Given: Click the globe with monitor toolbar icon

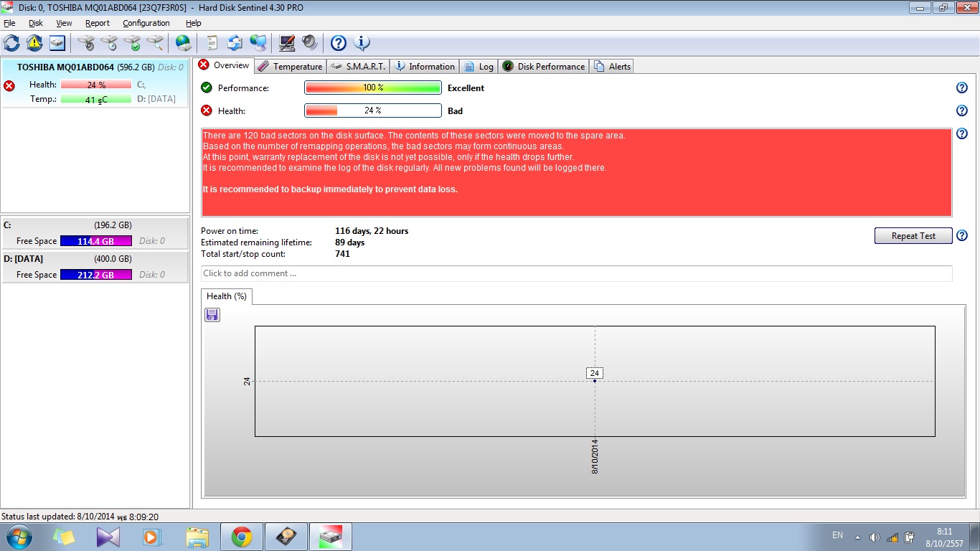Looking at the screenshot, I should coord(258,43).
